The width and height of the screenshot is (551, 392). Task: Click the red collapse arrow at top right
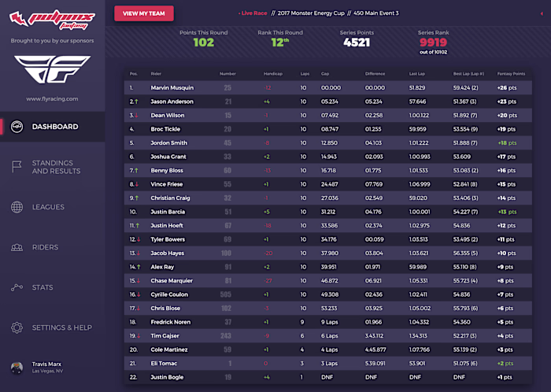coord(542,13)
